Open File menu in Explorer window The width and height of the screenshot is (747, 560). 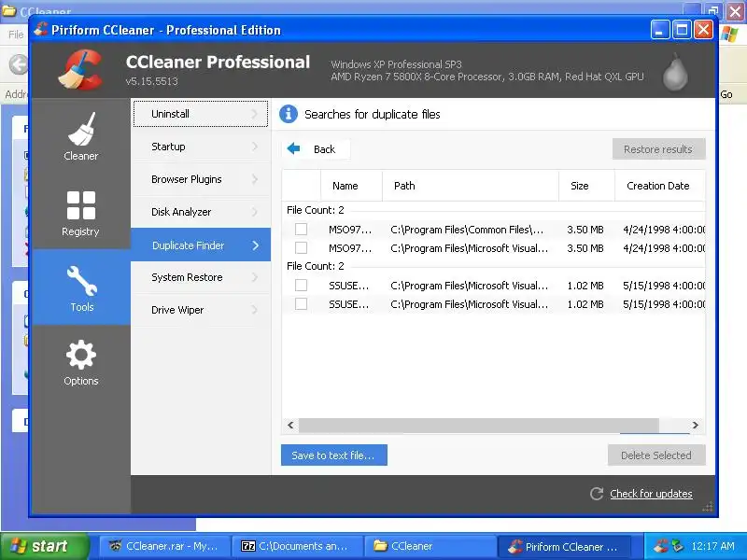[16, 35]
